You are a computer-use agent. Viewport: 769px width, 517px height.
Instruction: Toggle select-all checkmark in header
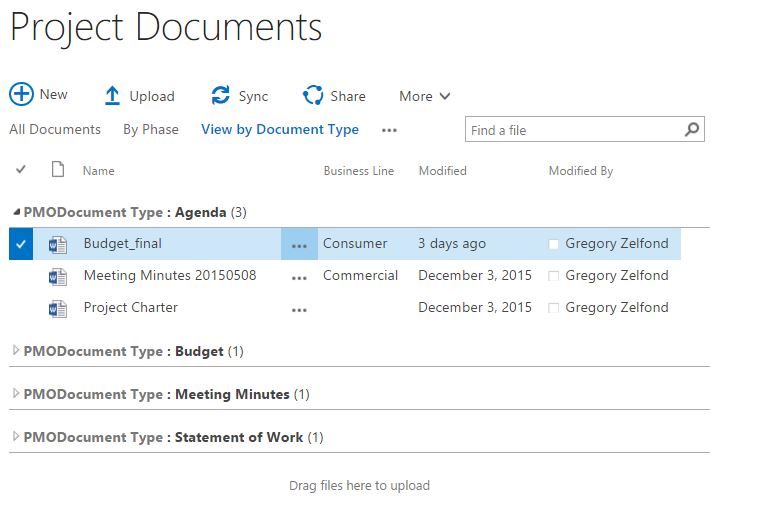21,170
